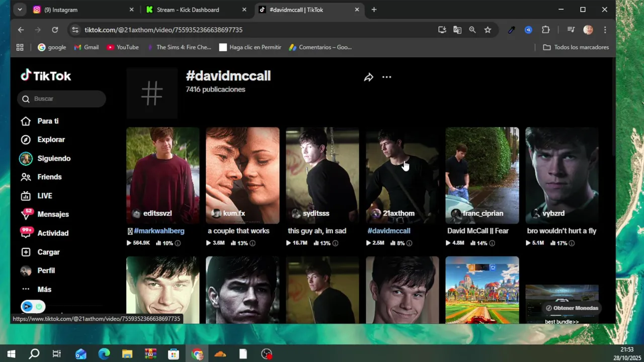Image resolution: width=644 pixels, height=362 pixels.
Task: Open the media controls icon
Action: click(x=571, y=30)
